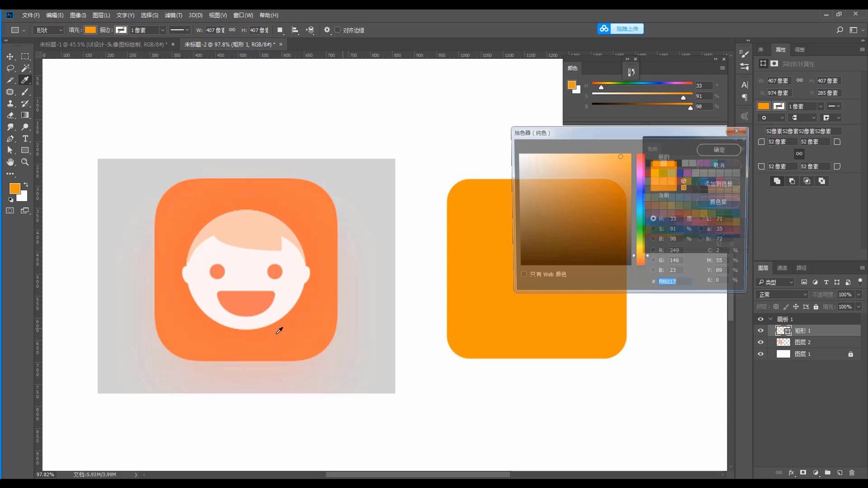Click the hex color input field
Image resolution: width=868 pixels, height=488 pixels.
[674, 281]
